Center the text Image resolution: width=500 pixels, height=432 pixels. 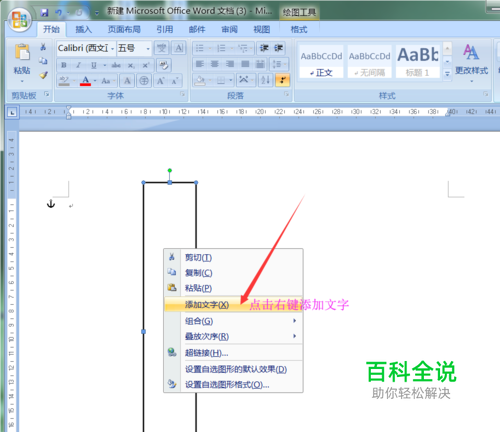[x=215, y=64]
